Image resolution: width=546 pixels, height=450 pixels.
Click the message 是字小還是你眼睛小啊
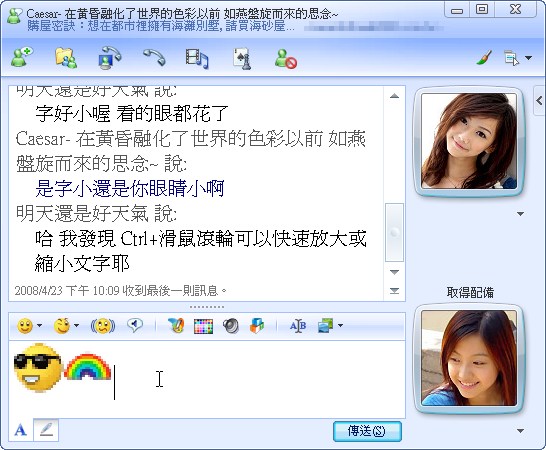130,188
